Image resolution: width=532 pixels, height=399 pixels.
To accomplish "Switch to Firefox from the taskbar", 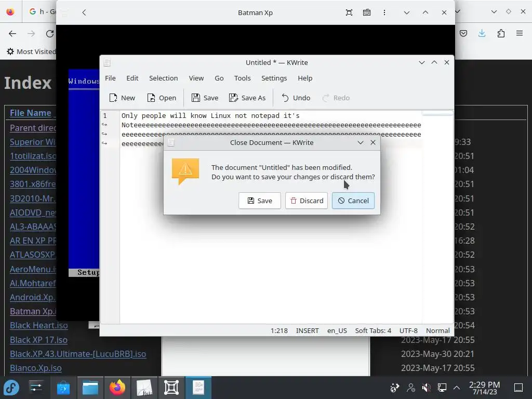I will tap(117, 388).
